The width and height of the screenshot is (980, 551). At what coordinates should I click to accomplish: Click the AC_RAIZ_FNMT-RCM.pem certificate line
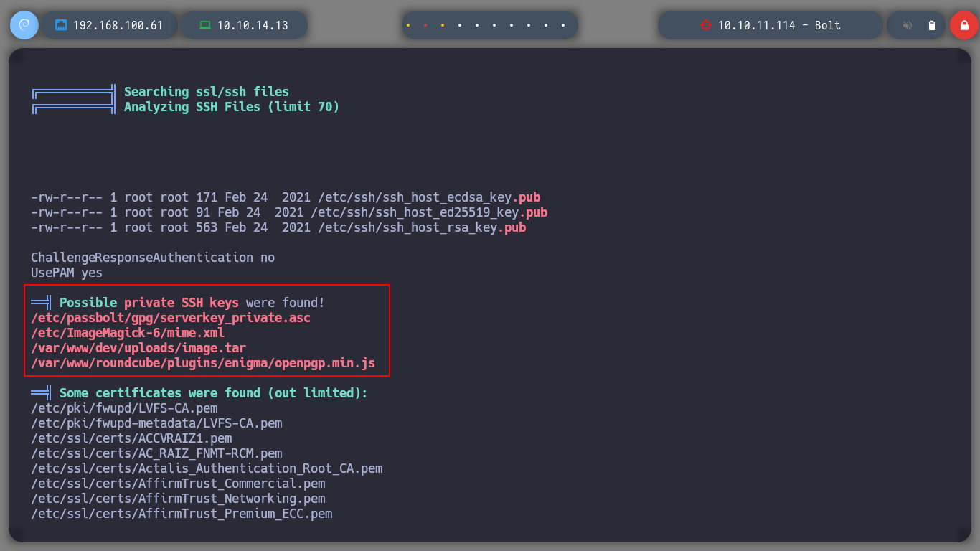156,453
